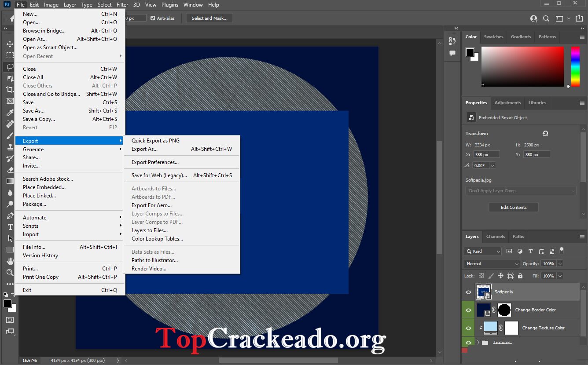The width and height of the screenshot is (588, 365).
Task: Select the Crop tool
Action: (10, 89)
